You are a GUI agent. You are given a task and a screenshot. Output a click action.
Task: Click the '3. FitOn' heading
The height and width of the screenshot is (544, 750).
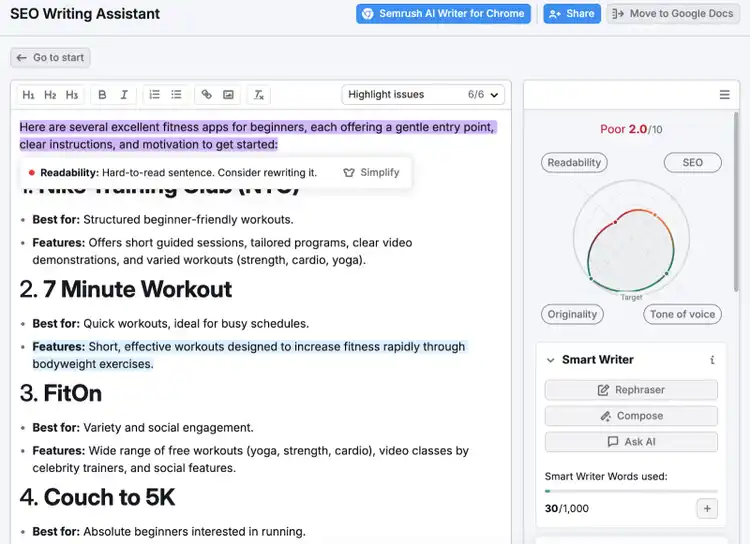tap(61, 393)
